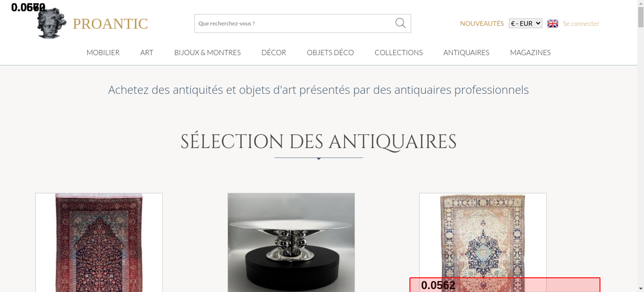Open the € - EUR currency dropdown
This screenshot has height=292, width=644.
click(526, 23)
